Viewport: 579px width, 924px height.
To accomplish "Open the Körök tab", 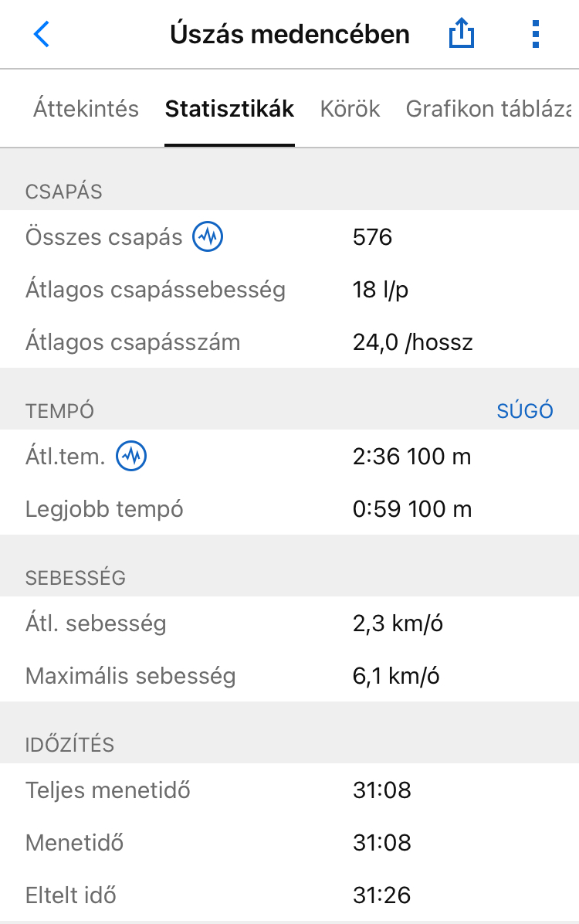I will pyautogui.click(x=350, y=109).
